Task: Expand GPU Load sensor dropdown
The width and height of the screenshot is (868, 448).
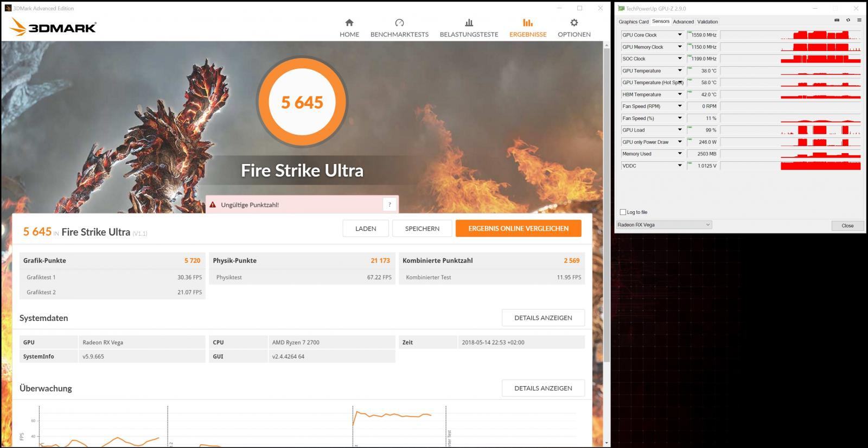Action: coord(679,130)
